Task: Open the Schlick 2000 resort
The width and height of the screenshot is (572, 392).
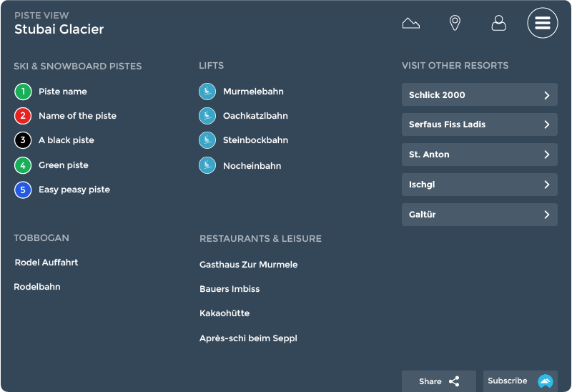Action: (x=479, y=94)
